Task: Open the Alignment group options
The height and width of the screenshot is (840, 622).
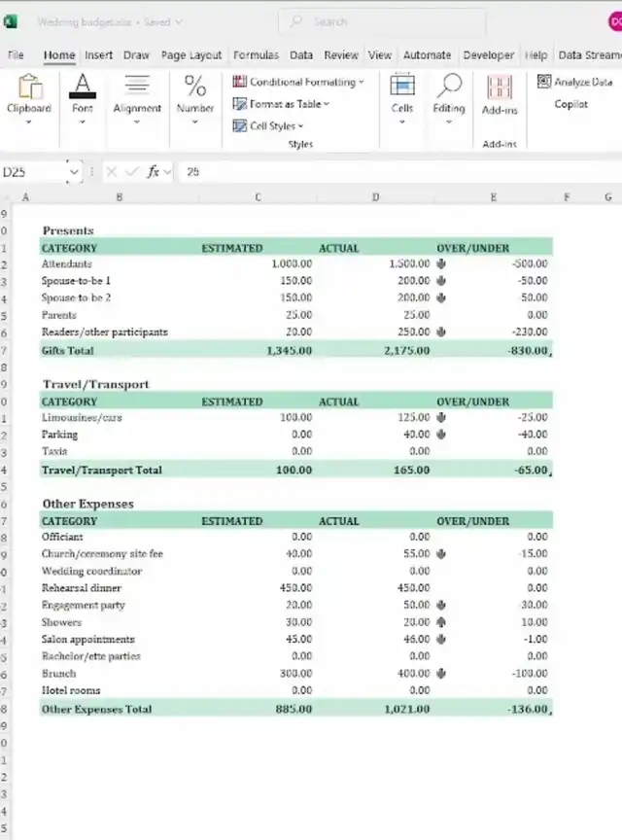Action: 137,99
